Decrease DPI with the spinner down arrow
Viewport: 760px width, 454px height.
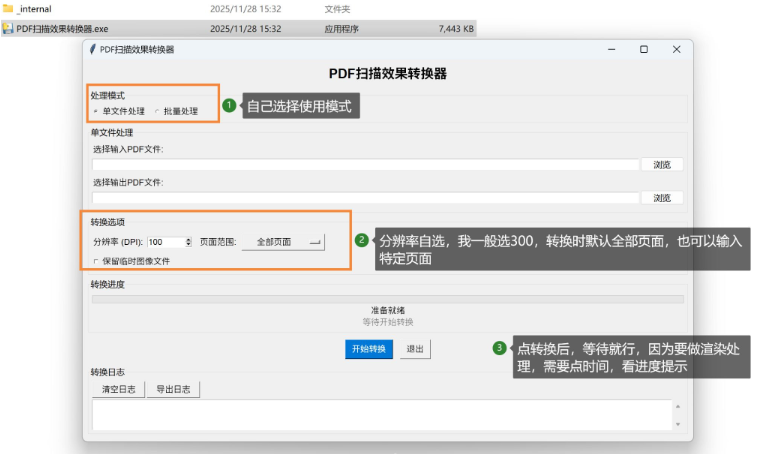(189, 245)
